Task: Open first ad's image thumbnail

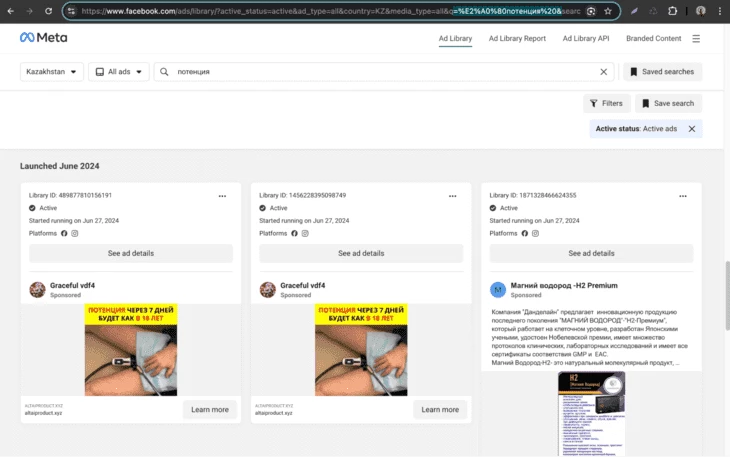Action: [x=131, y=349]
